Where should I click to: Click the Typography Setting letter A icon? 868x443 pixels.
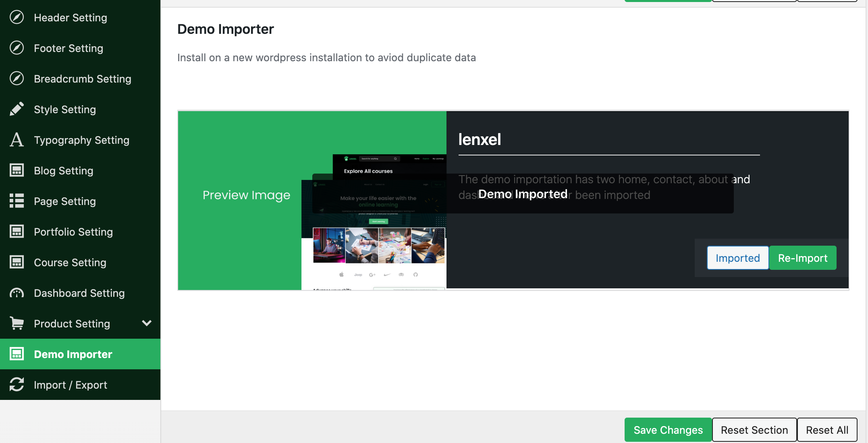click(x=17, y=140)
